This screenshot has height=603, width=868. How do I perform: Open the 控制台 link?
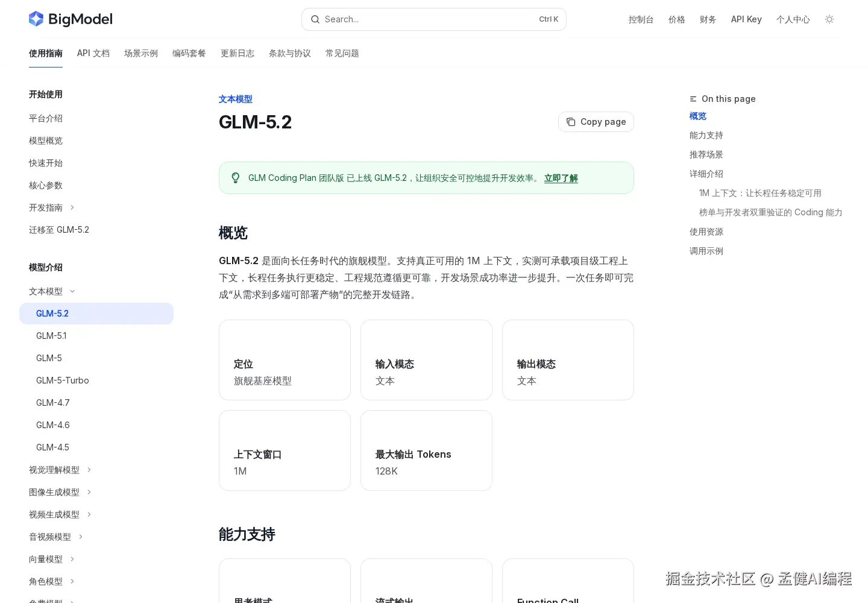[641, 19]
